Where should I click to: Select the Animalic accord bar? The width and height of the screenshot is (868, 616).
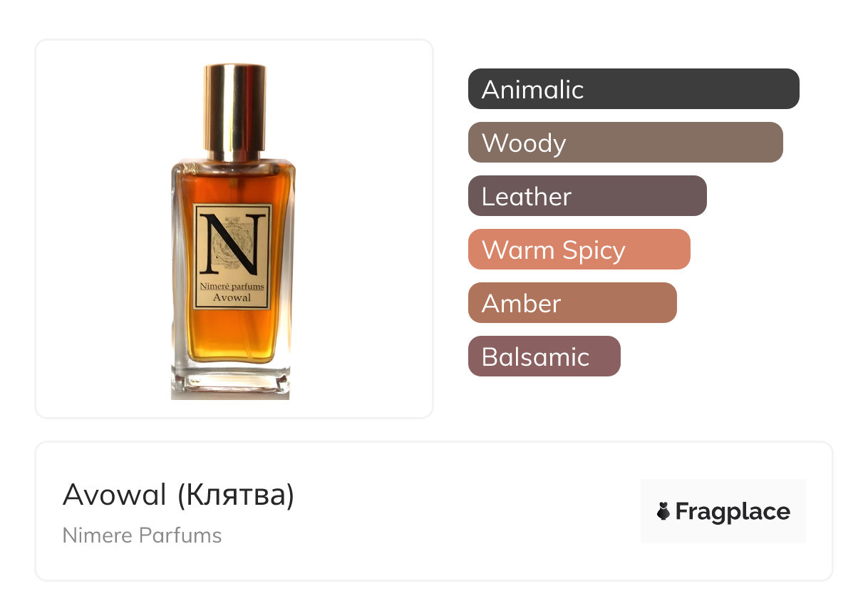(x=634, y=89)
